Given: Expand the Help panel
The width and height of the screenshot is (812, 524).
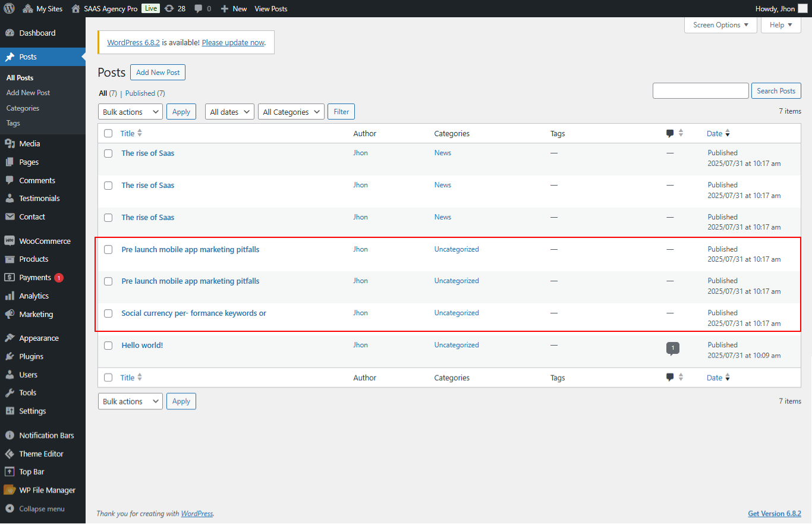Looking at the screenshot, I should (x=781, y=25).
